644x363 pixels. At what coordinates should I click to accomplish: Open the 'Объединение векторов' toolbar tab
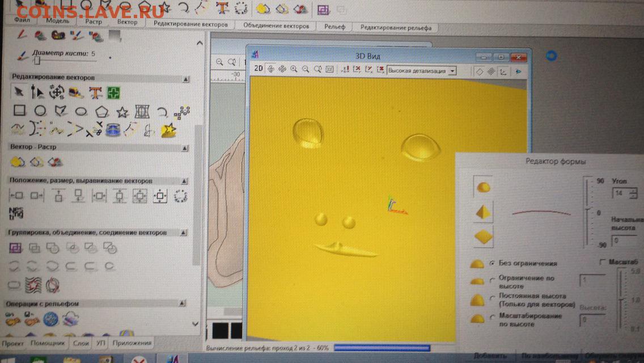[276, 26]
